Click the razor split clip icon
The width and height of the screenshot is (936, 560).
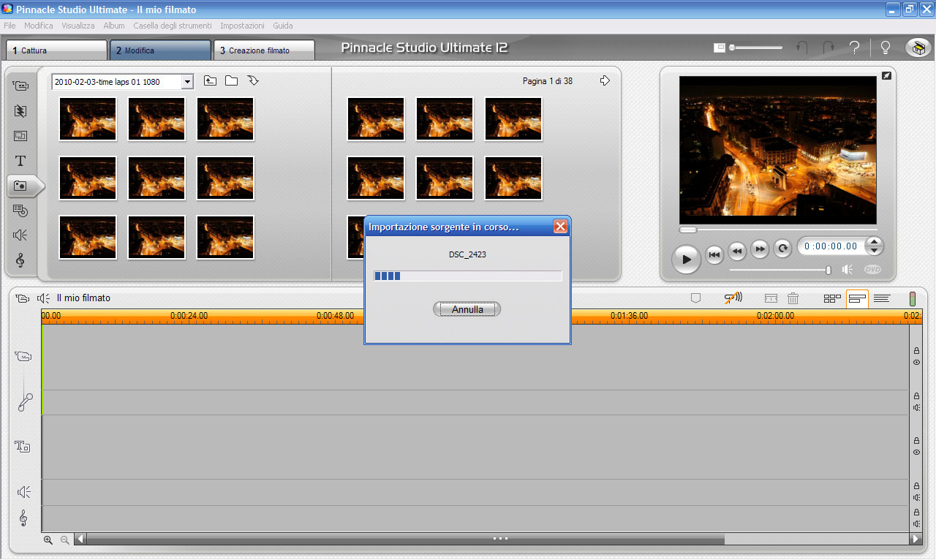[x=771, y=298]
